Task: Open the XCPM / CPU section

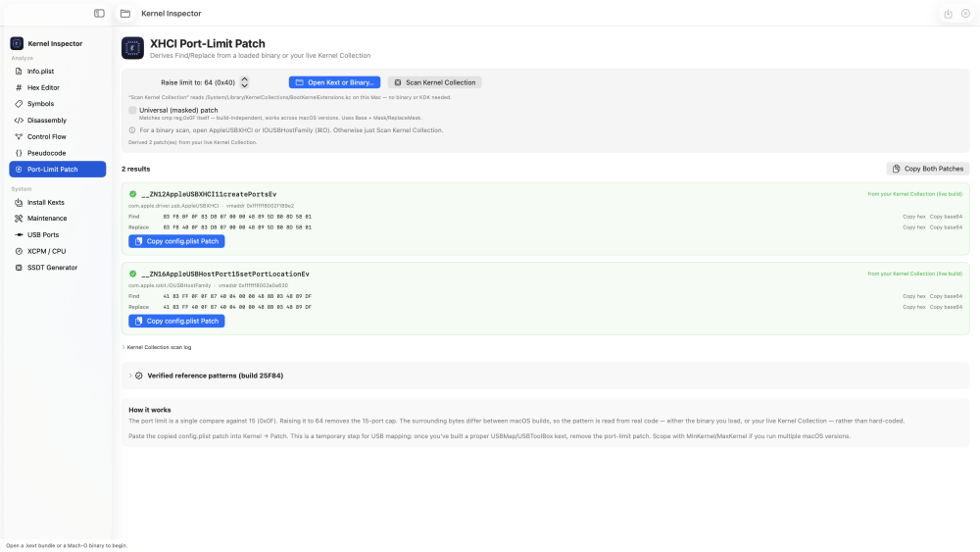Action: [x=58, y=251]
